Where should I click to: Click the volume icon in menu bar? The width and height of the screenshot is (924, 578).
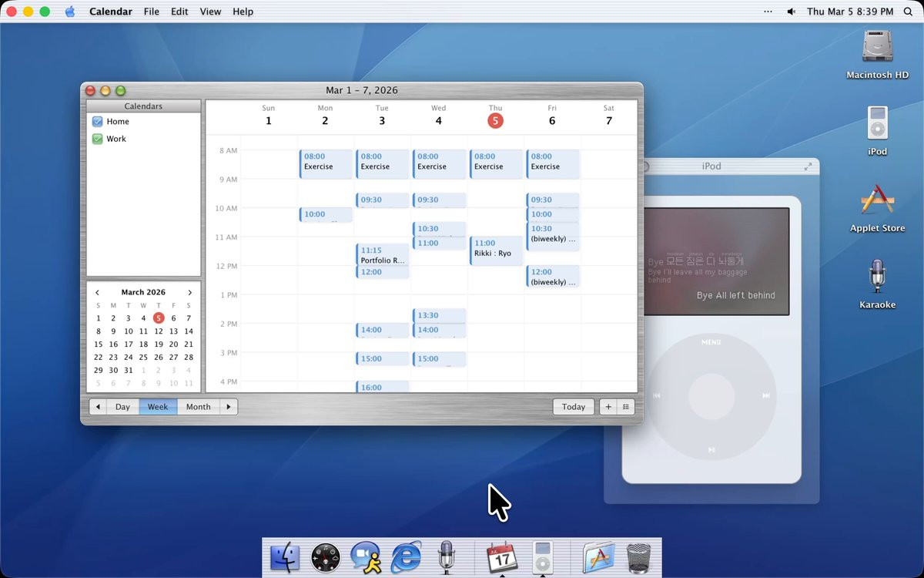791,12
